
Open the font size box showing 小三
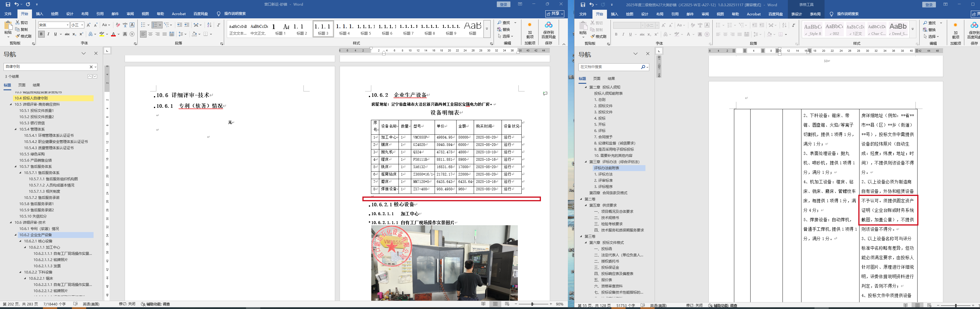coord(77,25)
